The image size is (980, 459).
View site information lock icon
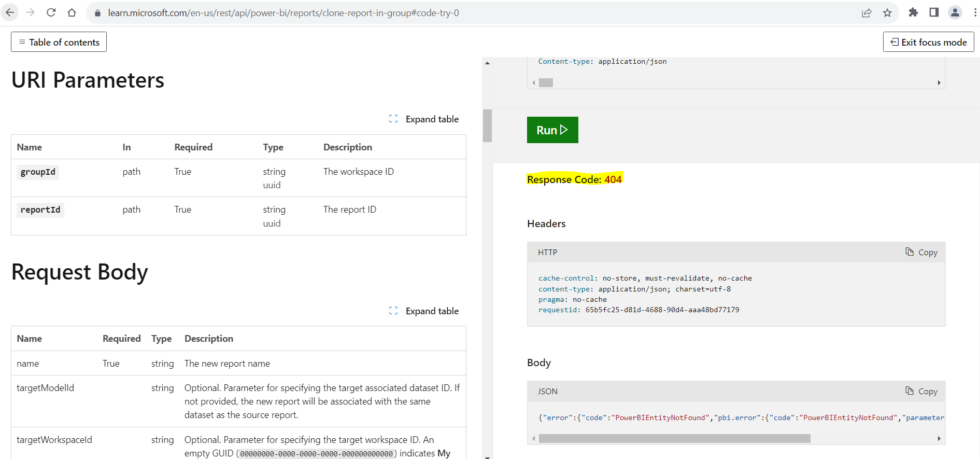97,13
